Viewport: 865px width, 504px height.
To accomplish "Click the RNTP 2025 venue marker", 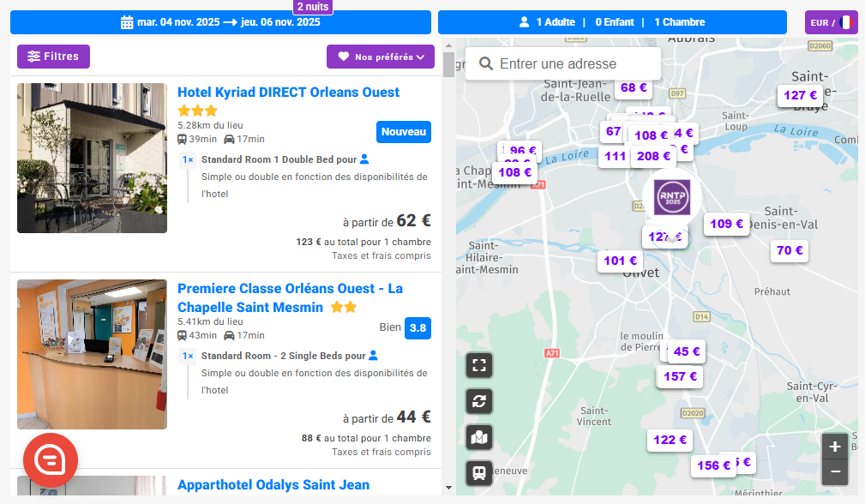I will pos(672,197).
